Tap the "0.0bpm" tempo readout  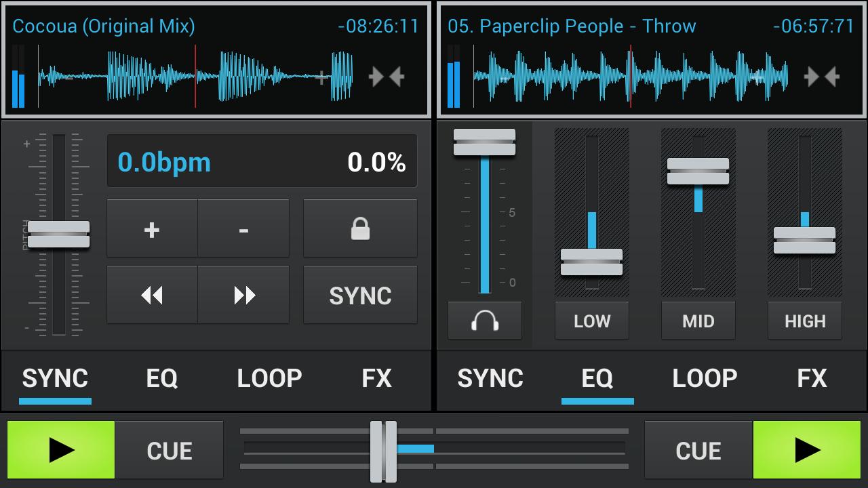(164, 163)
